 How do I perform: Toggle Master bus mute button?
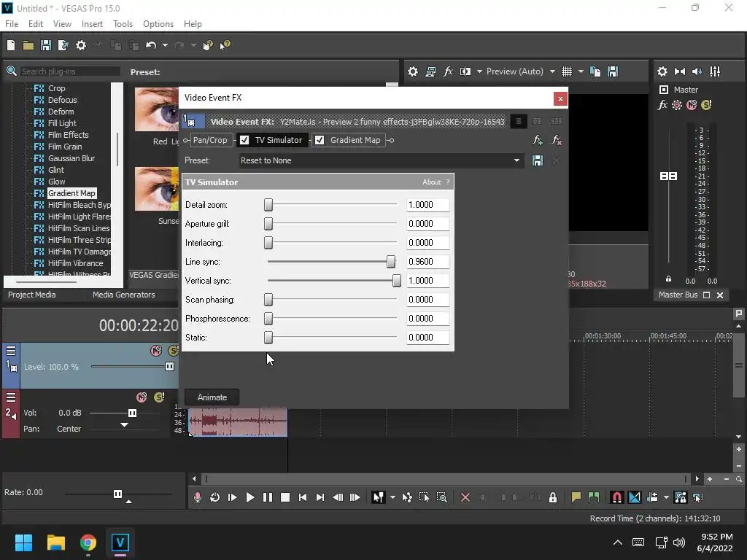692,105
